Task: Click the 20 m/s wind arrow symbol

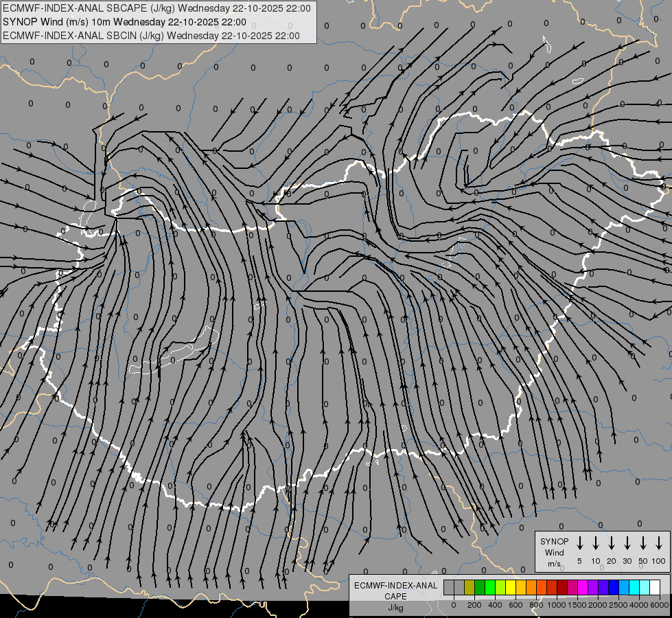Action: [x=611, y=543]
